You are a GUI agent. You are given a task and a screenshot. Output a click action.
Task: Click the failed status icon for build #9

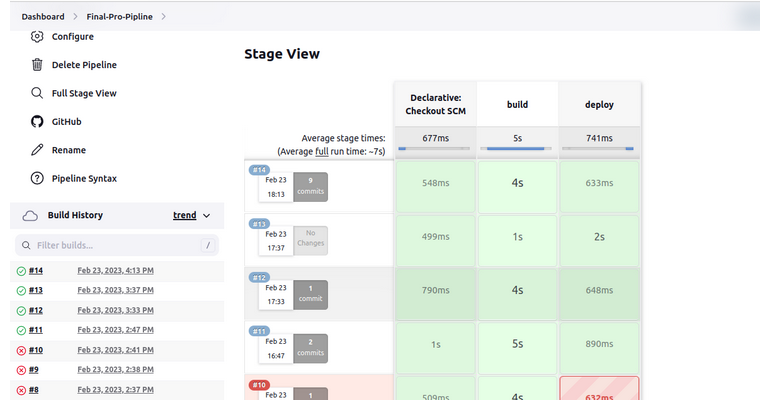point(21,370)
